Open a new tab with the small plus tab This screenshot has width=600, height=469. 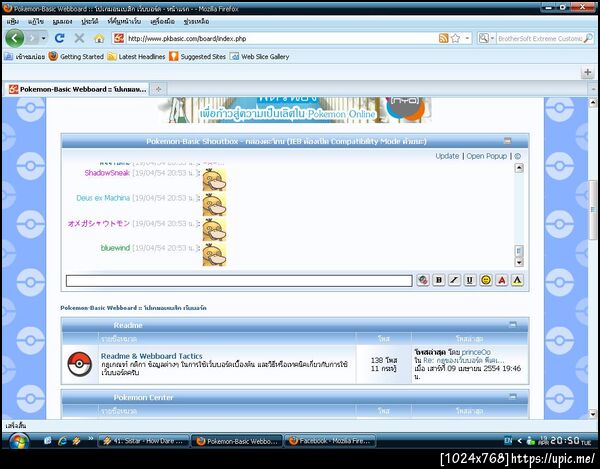[x=158, y=89]
